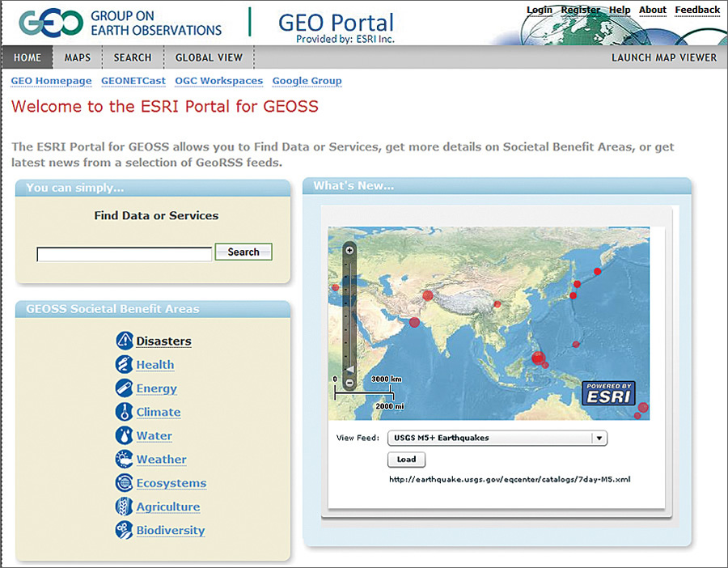
Task: Click the largest earthquake marker near Indonesia
Action: pos(538,358)
